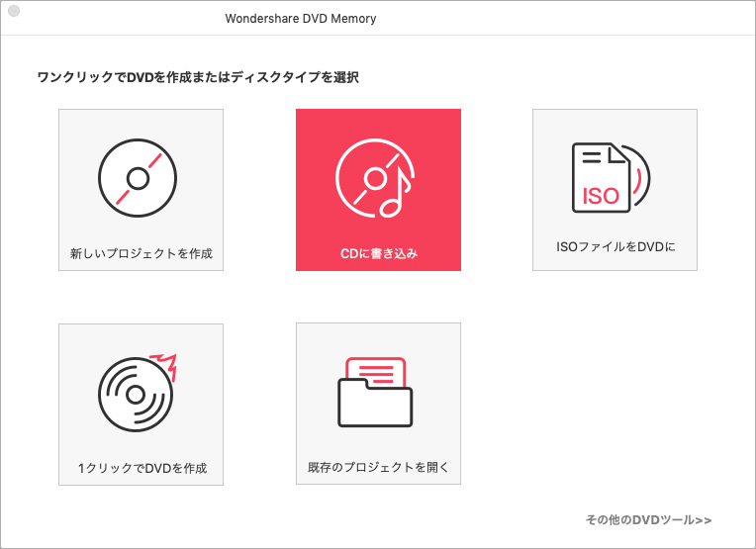Click the 新しいプロジェクトを作成 label

[142, 253]
